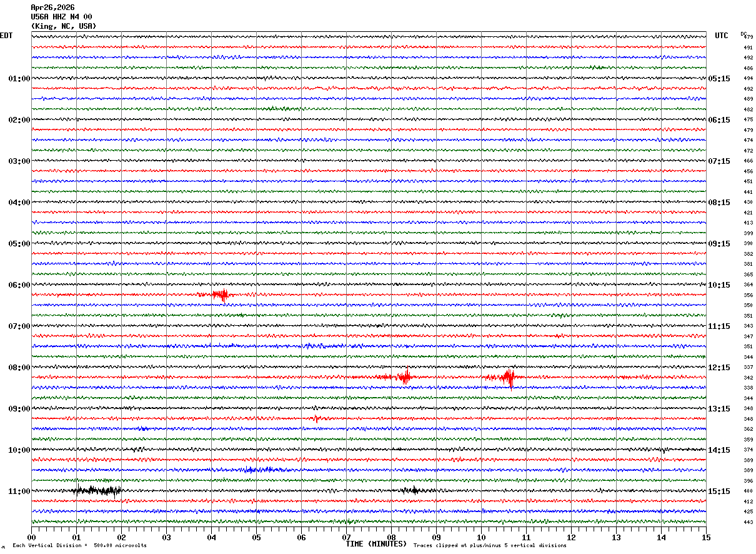Click the traces clipped footnote text

490,546
